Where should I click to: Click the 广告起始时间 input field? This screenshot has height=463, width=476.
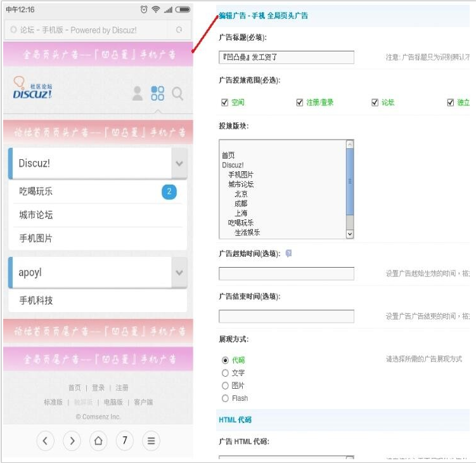tap(286, 274)
